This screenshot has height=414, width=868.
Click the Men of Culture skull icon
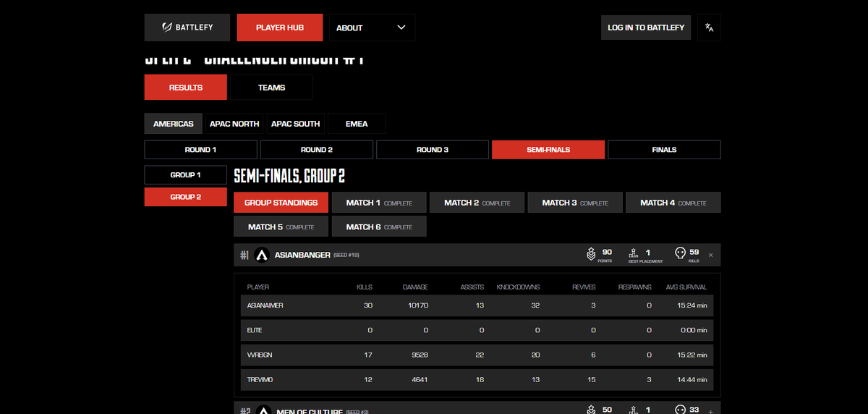click(680, 410)
